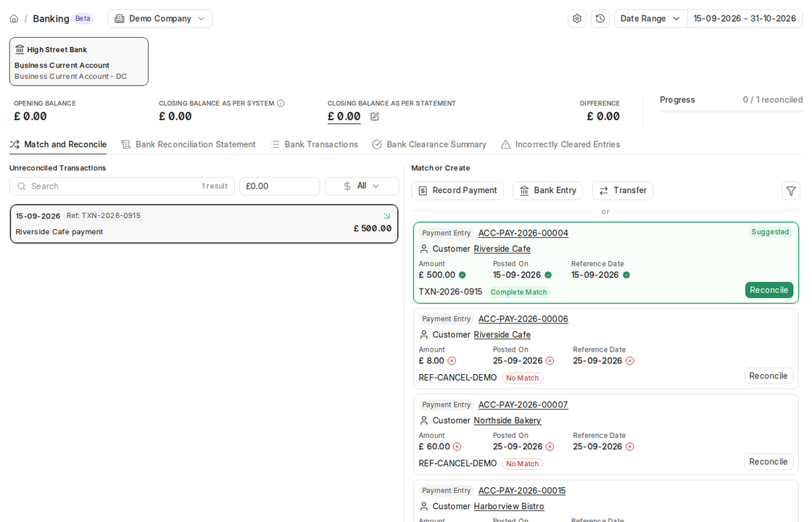Open the All currency filter dropdown
The image size is (812, 522).
click(x=362, y=186)
